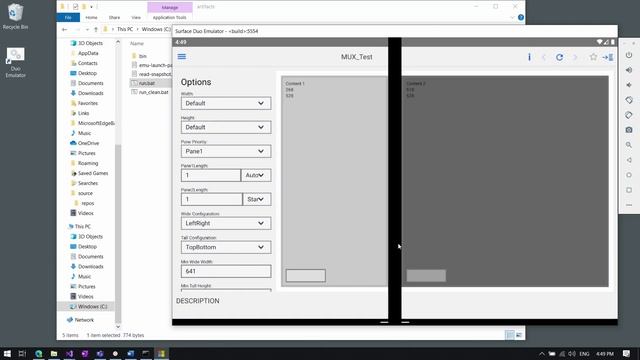The height and width of the screenshot is (360, 640).
Task: Open the Pane2Length unit dropdown showing Star
Action: pos(257,199)
